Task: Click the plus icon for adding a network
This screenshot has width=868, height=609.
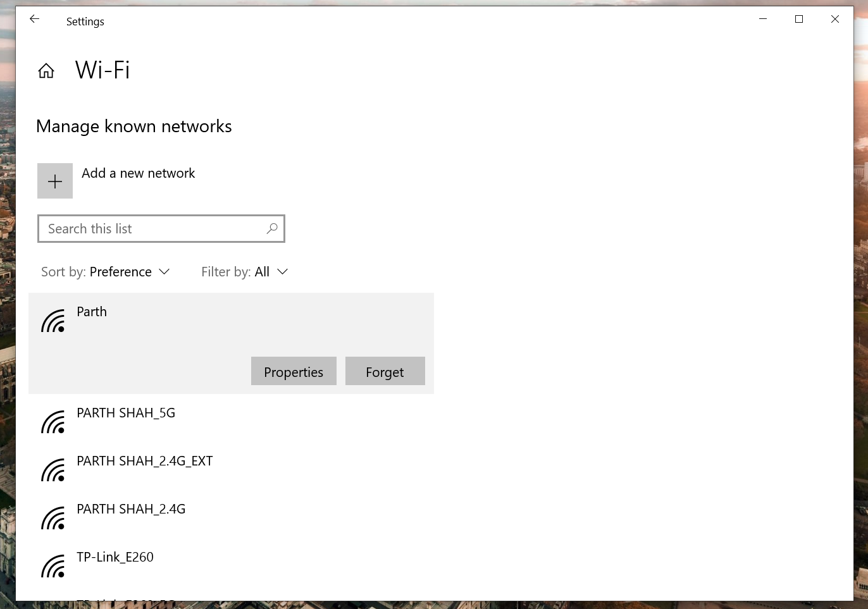Action: pyautogui.click(x=55, y=180)
